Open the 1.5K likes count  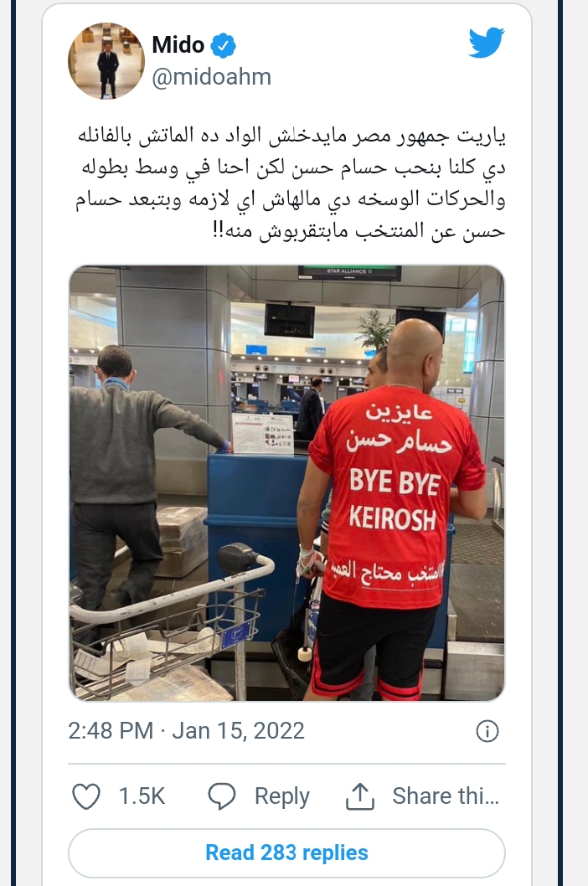142,796
